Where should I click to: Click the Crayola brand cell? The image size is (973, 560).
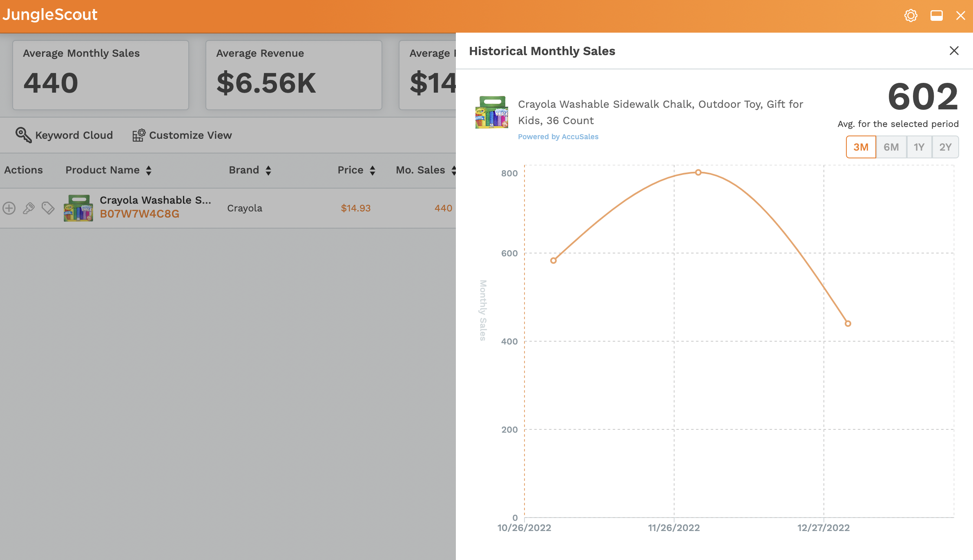[245, 208]
